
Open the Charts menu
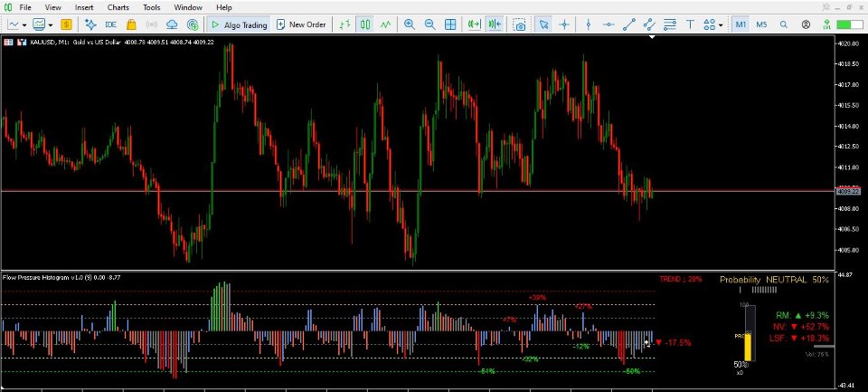tap(118, 8)
